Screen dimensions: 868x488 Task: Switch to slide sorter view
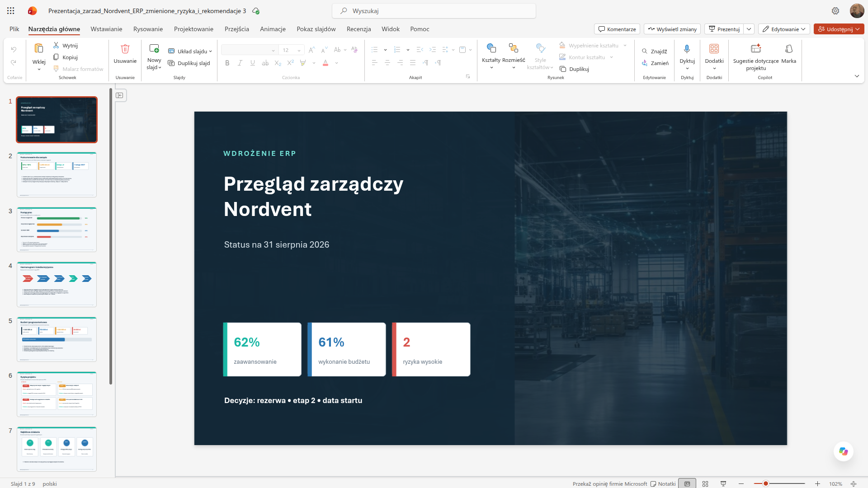(705, 483)
